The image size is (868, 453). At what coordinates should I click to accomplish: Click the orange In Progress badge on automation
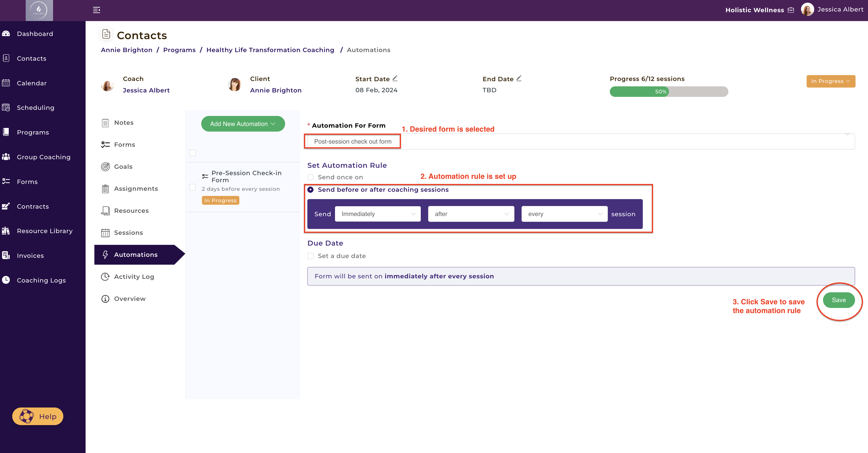click(220, 200)
